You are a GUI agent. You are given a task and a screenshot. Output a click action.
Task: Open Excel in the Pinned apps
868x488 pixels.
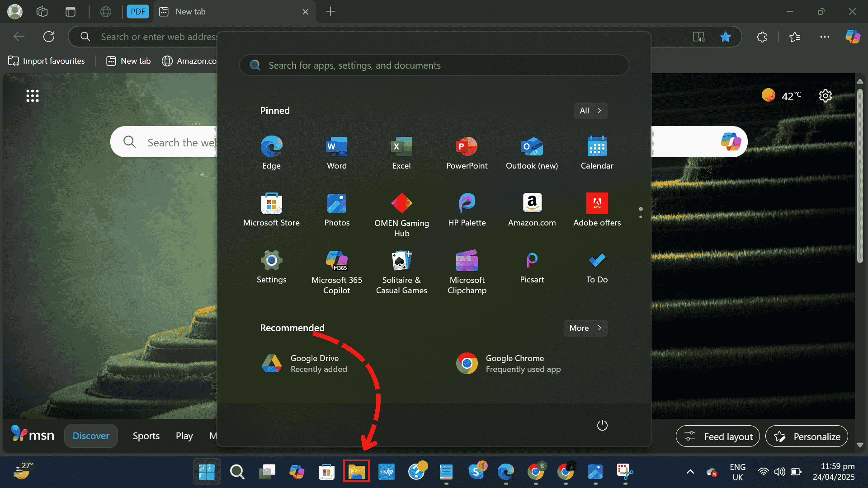coord(401,153)
